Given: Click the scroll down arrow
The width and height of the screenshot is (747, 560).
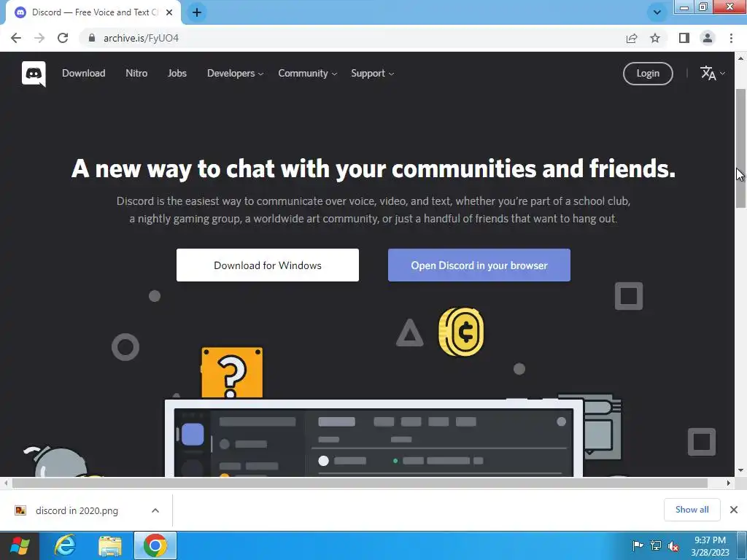Looking at the screenshot, I should 740,470.
